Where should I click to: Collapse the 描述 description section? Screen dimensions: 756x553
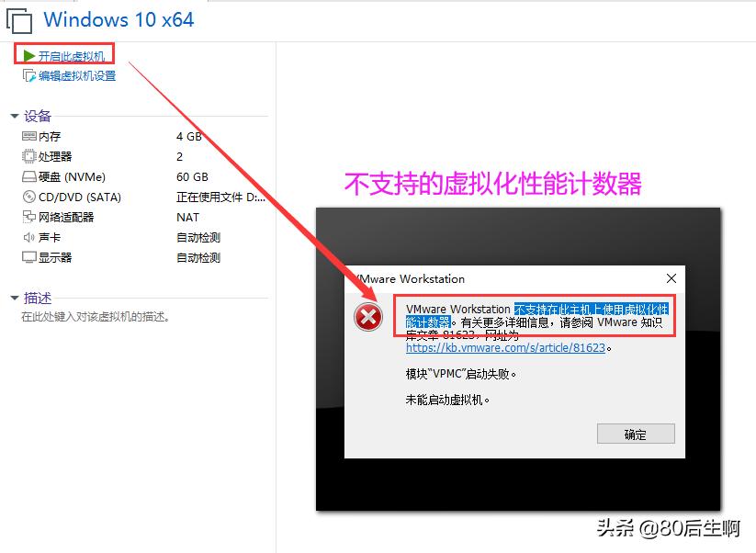(x=13, y=296)
